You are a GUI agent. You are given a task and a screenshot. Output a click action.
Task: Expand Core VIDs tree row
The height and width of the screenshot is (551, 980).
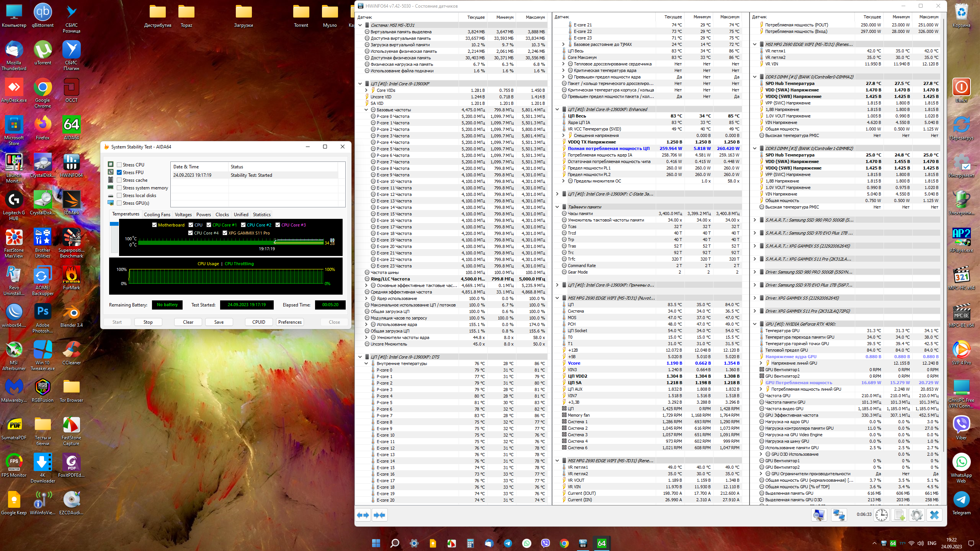(366, 90)
